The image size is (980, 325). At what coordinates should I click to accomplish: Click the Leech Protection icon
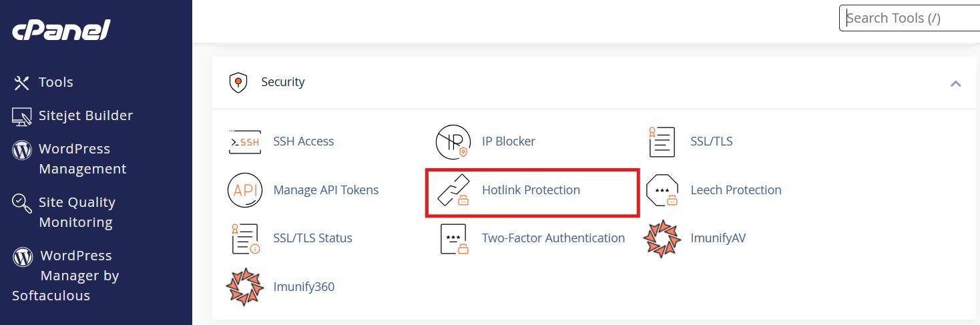662,190
